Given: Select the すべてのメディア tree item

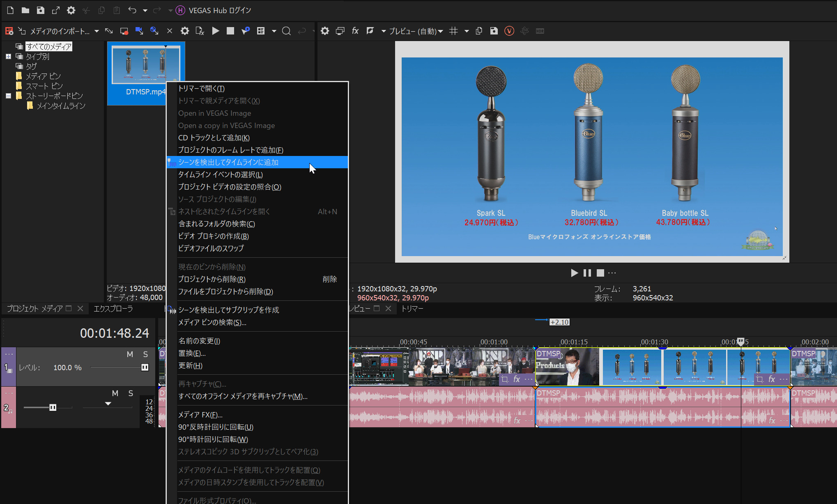Looking at the screenshot, I should (49, 46).
